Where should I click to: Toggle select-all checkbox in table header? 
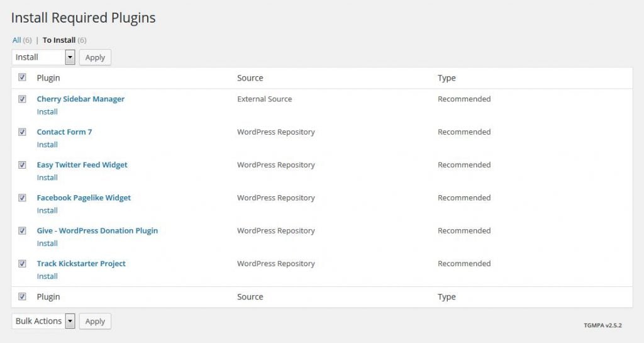click(23, 77)
